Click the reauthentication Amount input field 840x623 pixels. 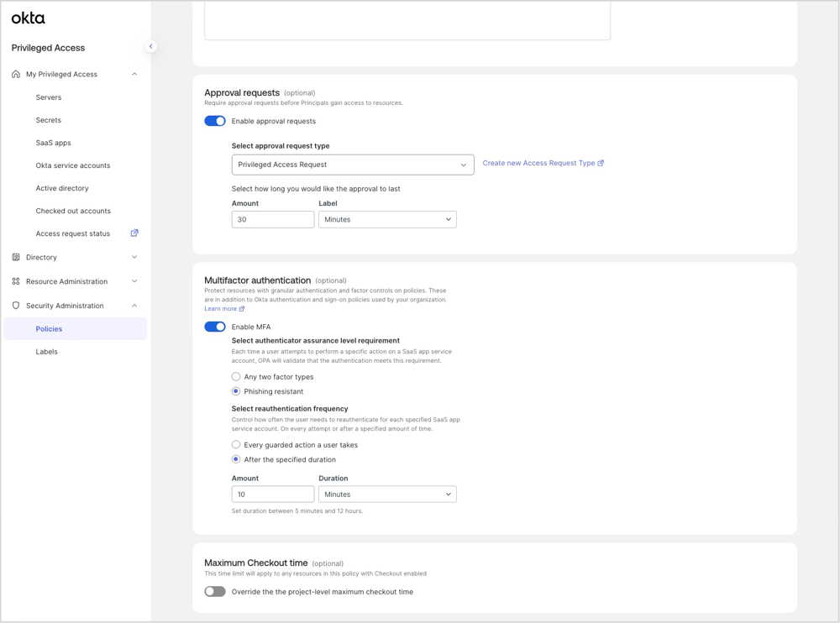tap(272, 494)
